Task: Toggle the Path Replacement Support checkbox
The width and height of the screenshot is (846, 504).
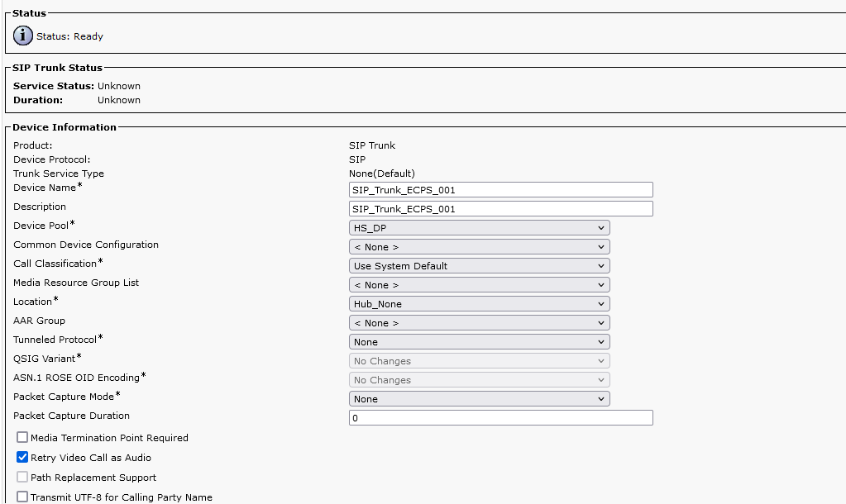Action: pos(22,478)
